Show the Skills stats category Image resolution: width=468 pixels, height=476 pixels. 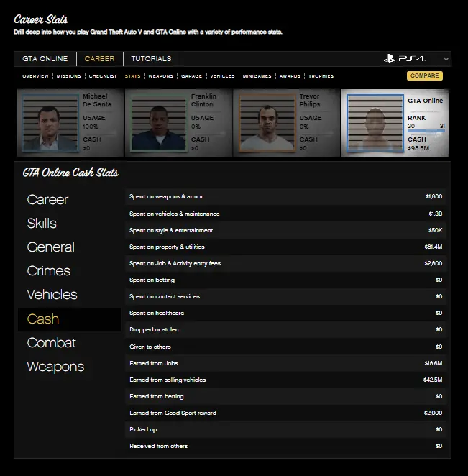42,224
